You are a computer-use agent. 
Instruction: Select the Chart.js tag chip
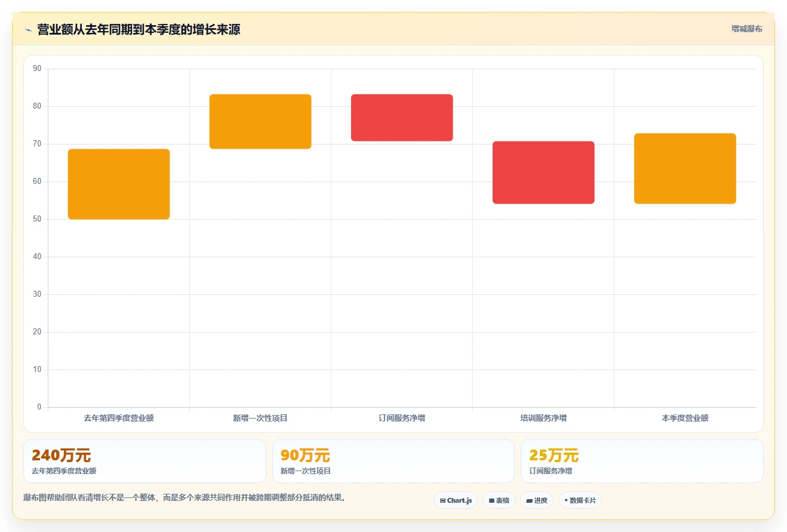pyautogui.click(x=456, y=500)
